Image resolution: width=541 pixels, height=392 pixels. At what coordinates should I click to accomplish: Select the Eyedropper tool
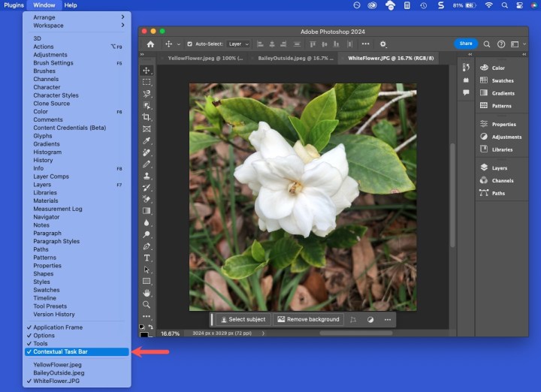pyautogui.click(x=147, y=140)
